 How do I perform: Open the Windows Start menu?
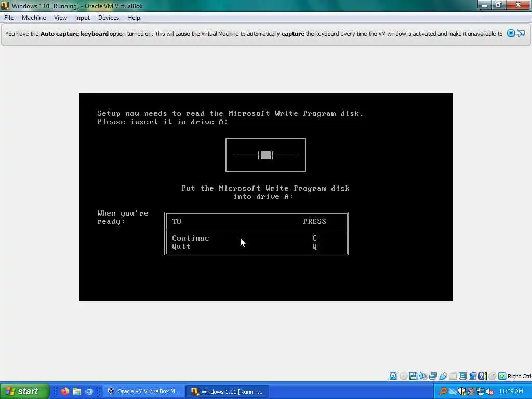point(24,391)
